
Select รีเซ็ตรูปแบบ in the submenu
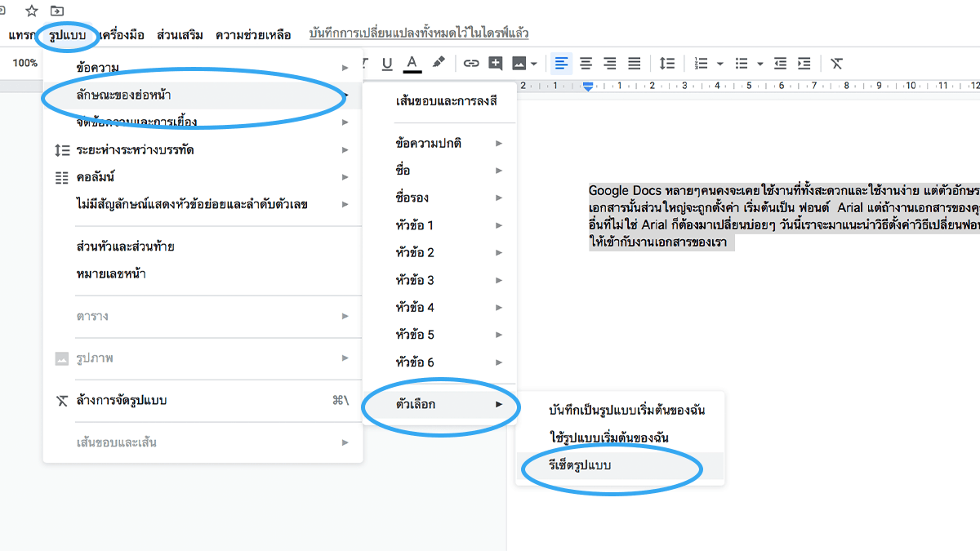[580, 465]
